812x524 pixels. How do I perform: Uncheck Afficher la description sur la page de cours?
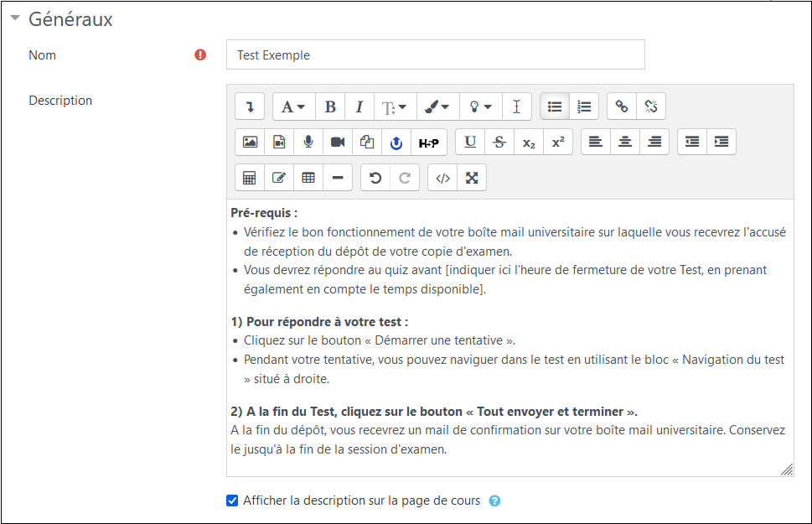[231, 501]
